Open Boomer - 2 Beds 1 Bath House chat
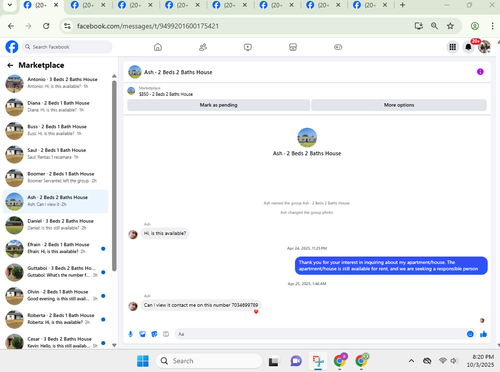The width and height of the screenshot is (500, 372). click(56, 177)
